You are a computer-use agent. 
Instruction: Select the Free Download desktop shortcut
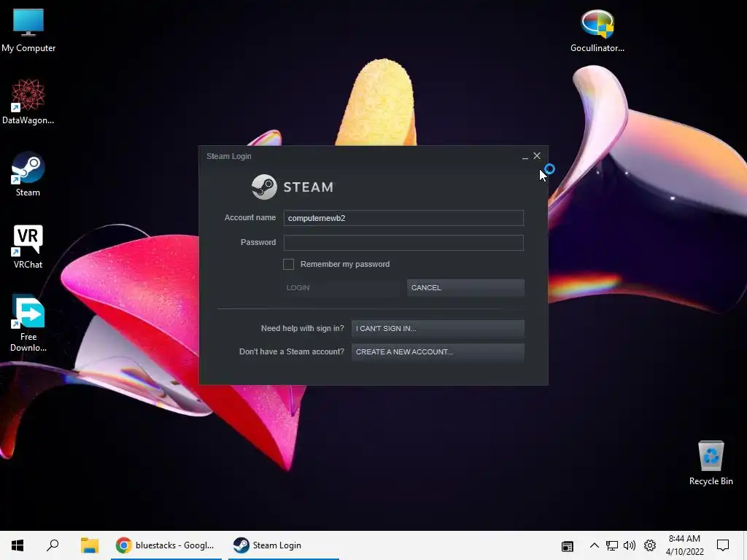tap(28, 324)
